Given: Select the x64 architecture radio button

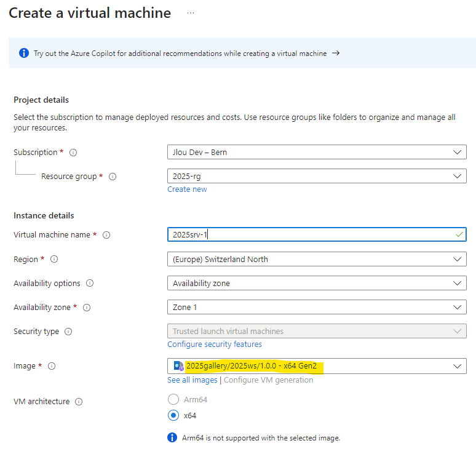Looking at the screenshot, I should [x=173, y=415].
